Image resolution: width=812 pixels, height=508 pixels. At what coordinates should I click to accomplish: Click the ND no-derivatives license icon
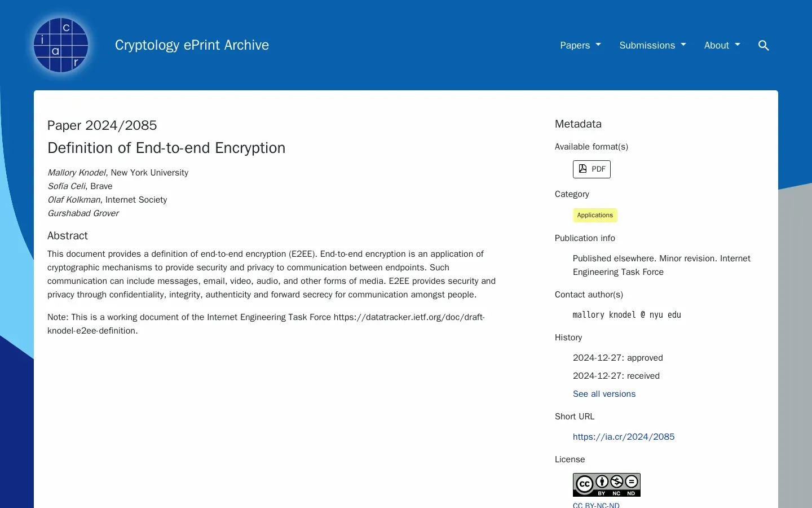click(x=632, y=482)
